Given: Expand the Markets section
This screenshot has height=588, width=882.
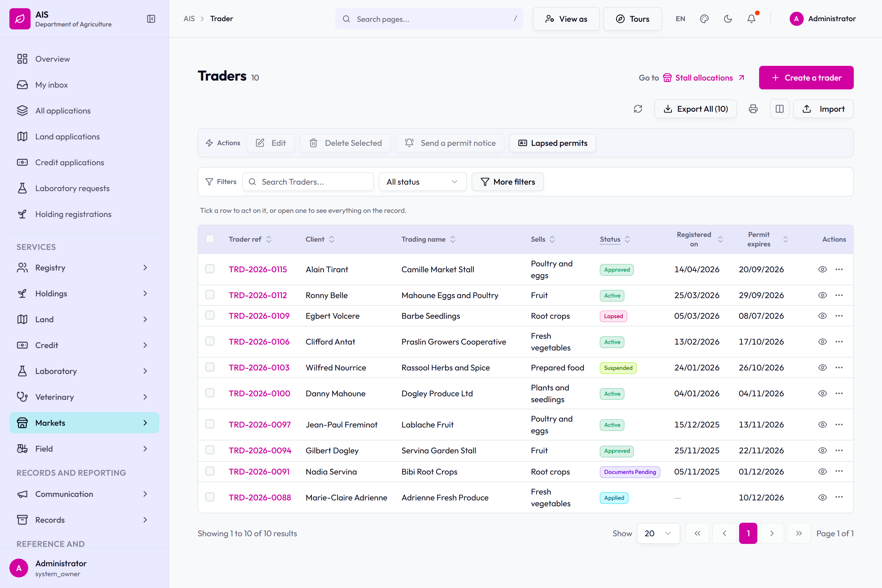Looking at the screenshot, I should (x=84, y=423).
